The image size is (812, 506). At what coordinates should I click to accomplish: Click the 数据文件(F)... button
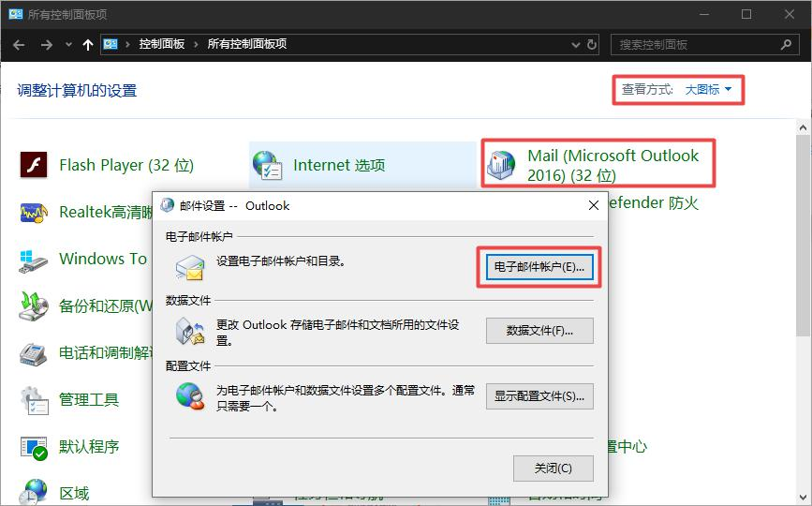539,331
